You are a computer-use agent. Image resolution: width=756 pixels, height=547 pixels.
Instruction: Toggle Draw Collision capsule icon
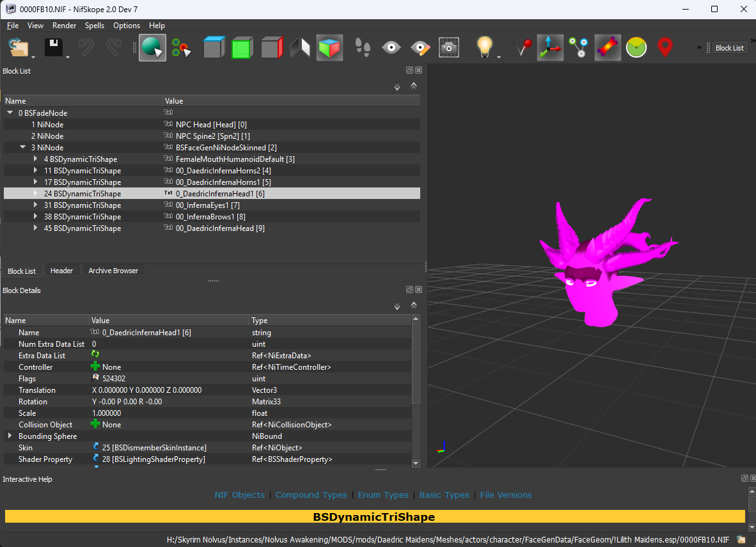tap(608, 48)
